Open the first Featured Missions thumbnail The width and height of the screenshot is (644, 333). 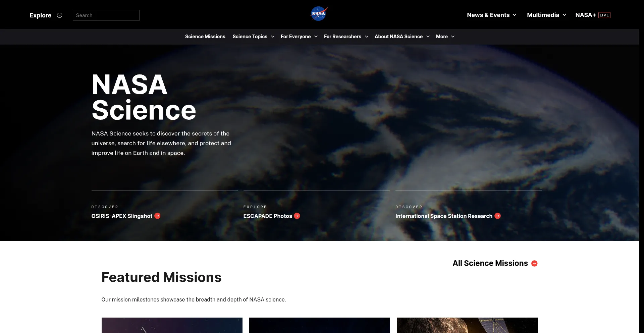click(172, 325)
